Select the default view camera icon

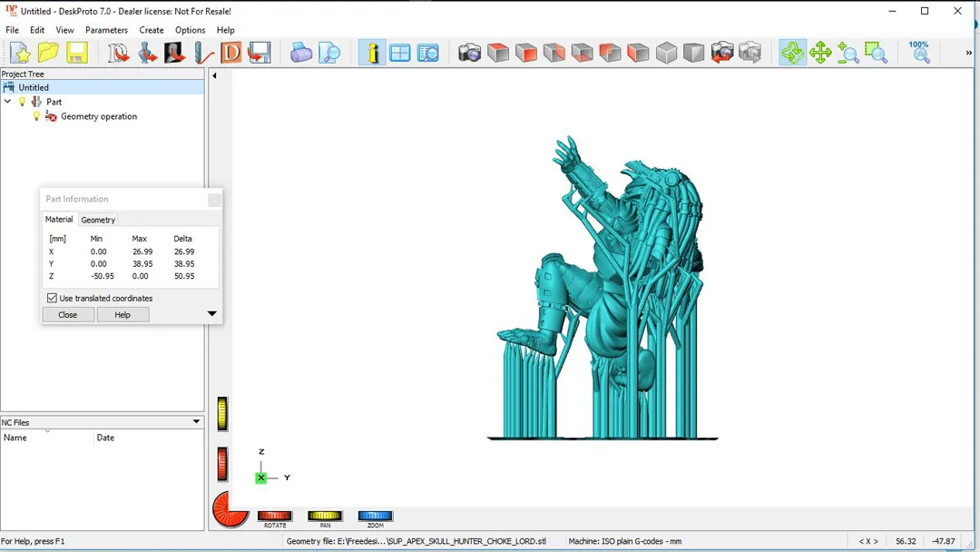[x=469, y=53]
